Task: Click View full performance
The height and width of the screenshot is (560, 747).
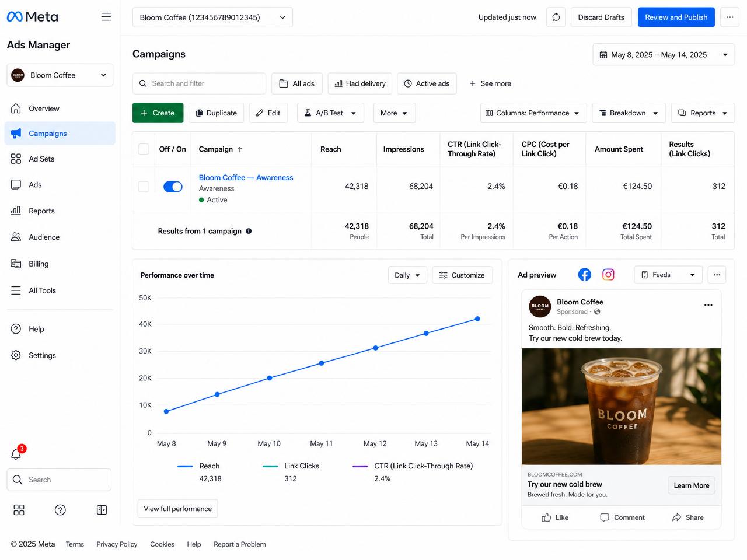Action: coord(178,509)
